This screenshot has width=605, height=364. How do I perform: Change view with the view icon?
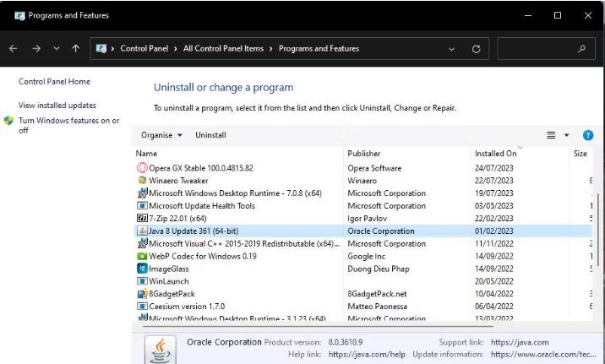tap(551, 135)
